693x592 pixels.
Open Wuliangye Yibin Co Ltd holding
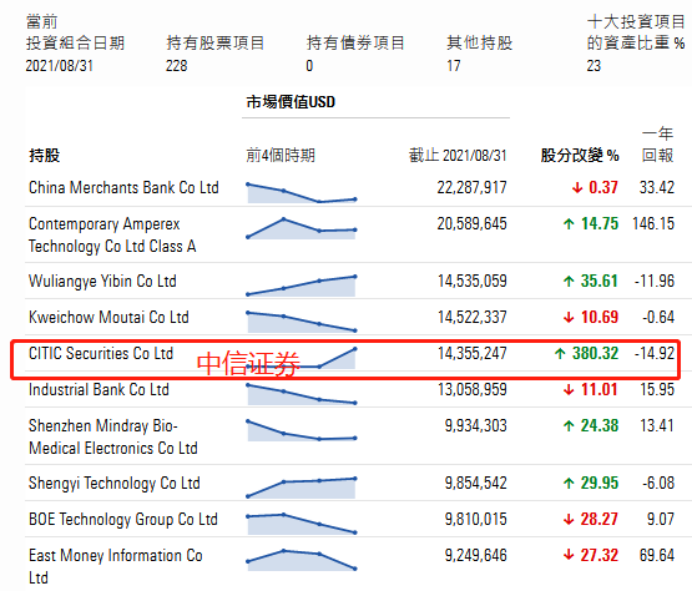103,281
